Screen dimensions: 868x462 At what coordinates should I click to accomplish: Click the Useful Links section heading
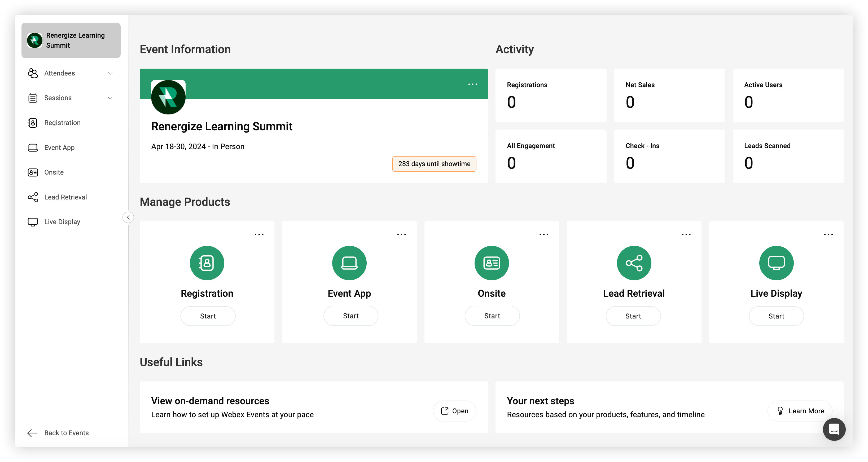(171, 362)
